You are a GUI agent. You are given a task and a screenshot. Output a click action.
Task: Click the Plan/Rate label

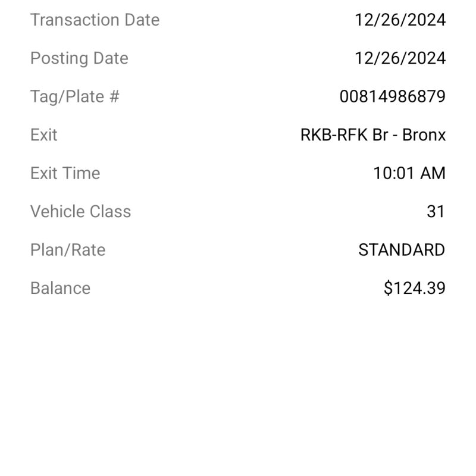click(x=68, y=250)
